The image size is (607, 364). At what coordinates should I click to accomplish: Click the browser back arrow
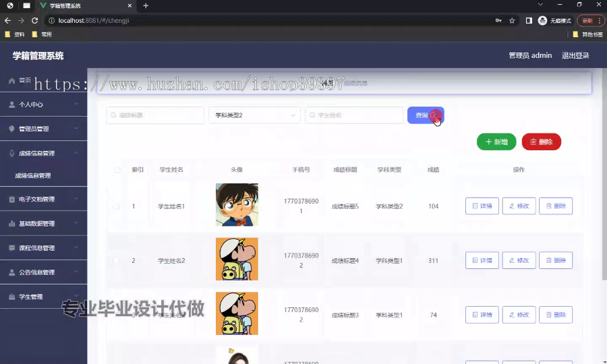click(x=7, y=20)
